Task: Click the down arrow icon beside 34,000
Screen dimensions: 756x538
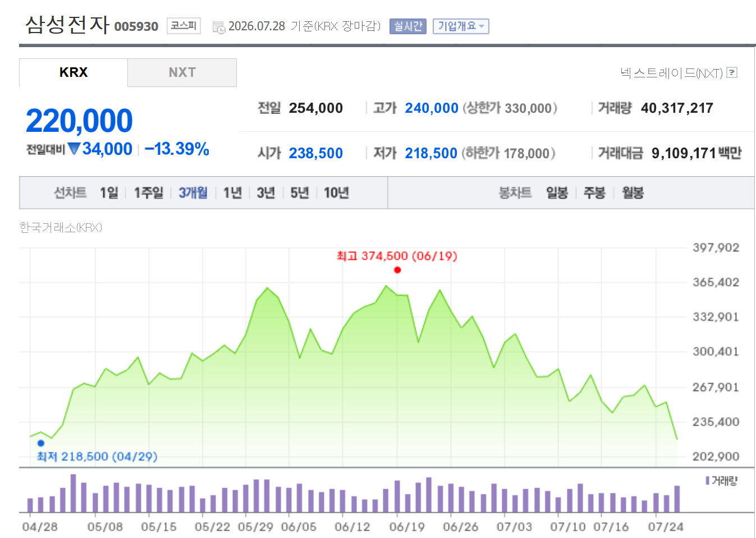Action: [x=74, y=149]
